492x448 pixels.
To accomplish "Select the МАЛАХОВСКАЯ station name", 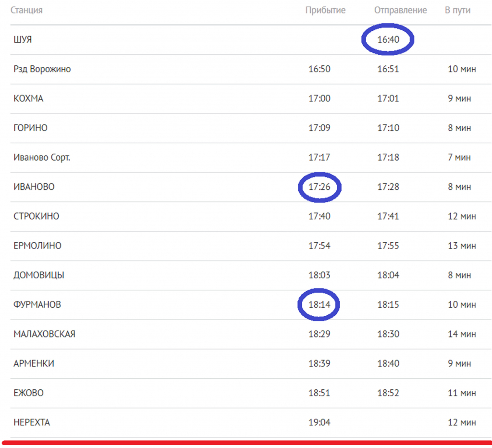I will pos(44,334).
